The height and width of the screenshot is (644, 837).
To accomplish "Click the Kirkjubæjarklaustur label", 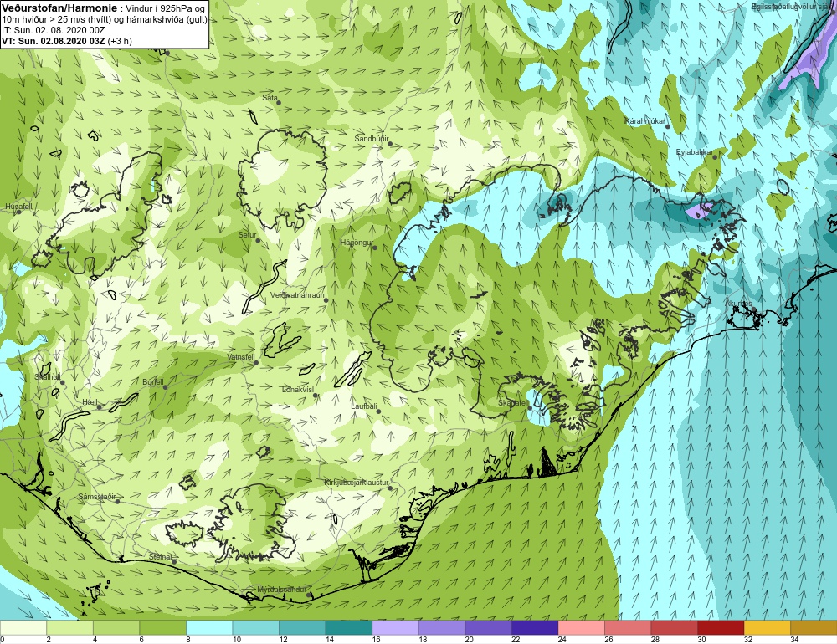I will click(x=357, y=483).
